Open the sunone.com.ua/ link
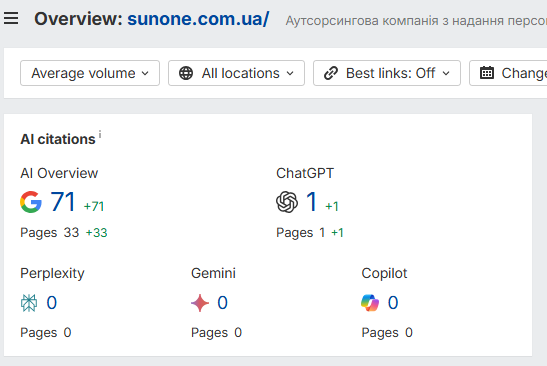This screenshot has width=547, height=366. tap(198, 19)
